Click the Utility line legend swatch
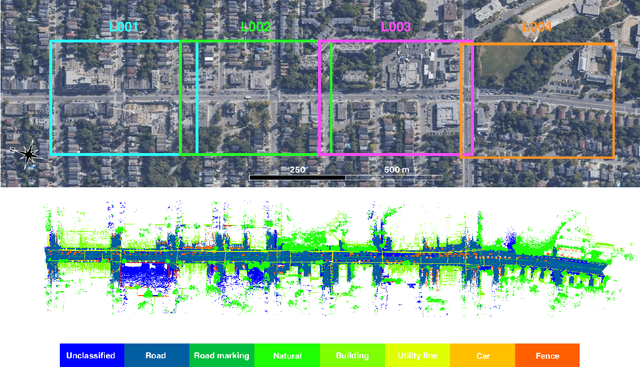 tap(418, 355)
